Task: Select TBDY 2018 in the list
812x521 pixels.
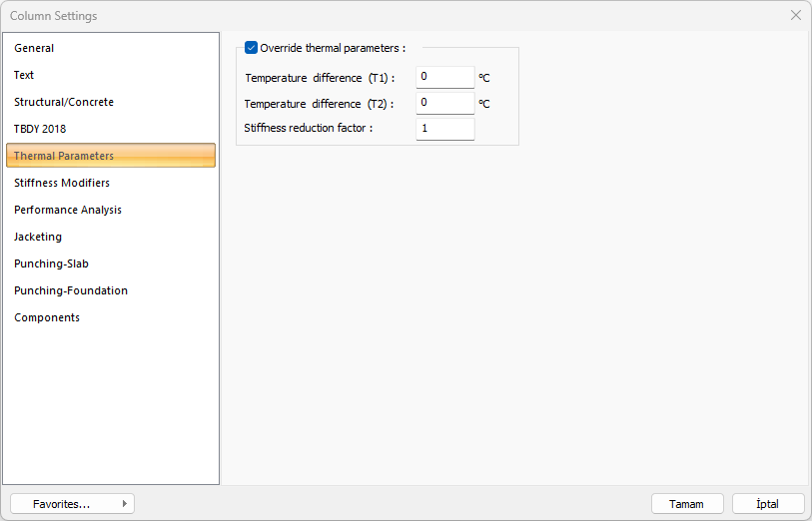Action: tap(40, 129)
